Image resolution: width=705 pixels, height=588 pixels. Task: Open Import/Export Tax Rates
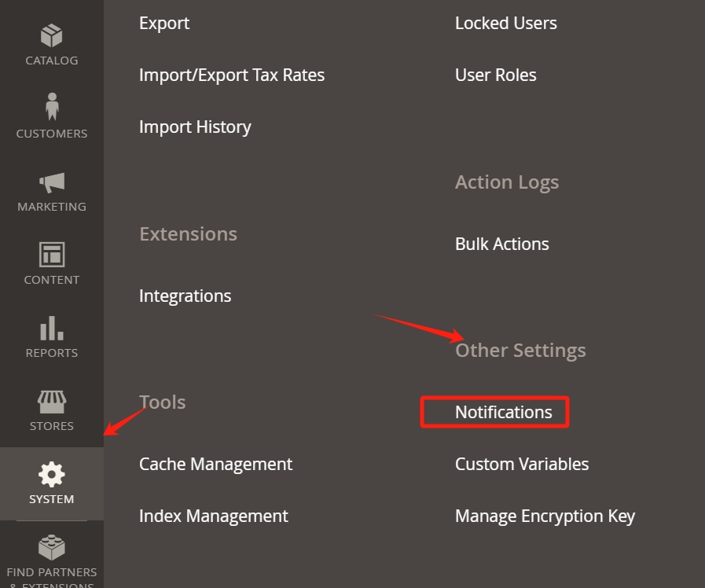pyautogui.click(x=232, y=75)
